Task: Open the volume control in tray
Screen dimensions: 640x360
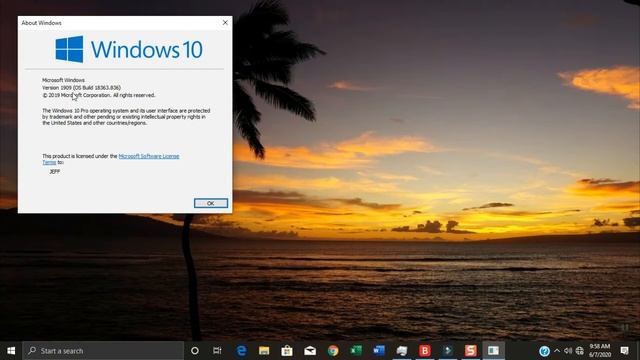Action: [x=568, y=351]
